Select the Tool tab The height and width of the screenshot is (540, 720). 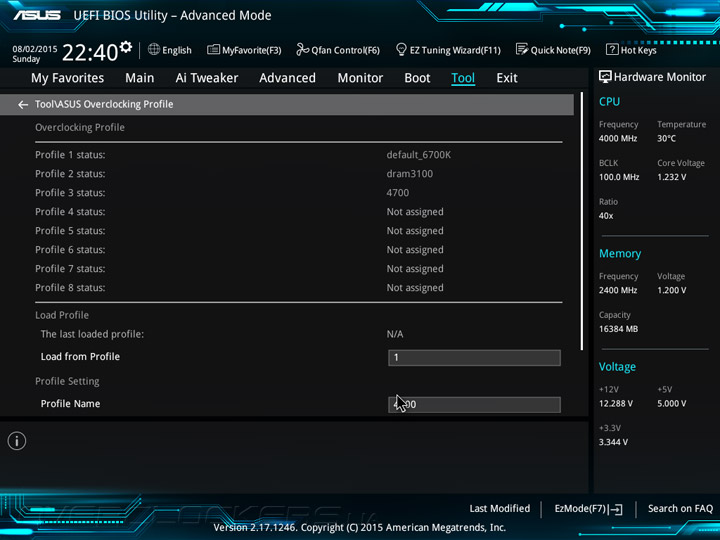[x=463, y=78]
